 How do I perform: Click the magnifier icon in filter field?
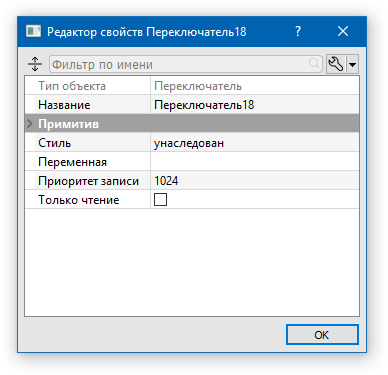point(314,63)
